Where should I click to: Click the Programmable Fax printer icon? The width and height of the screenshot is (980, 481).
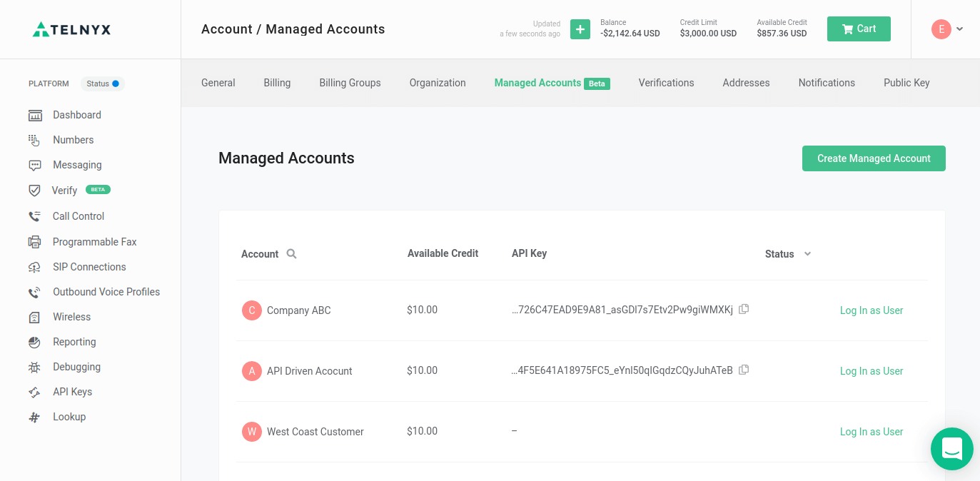tap(35, 242)
